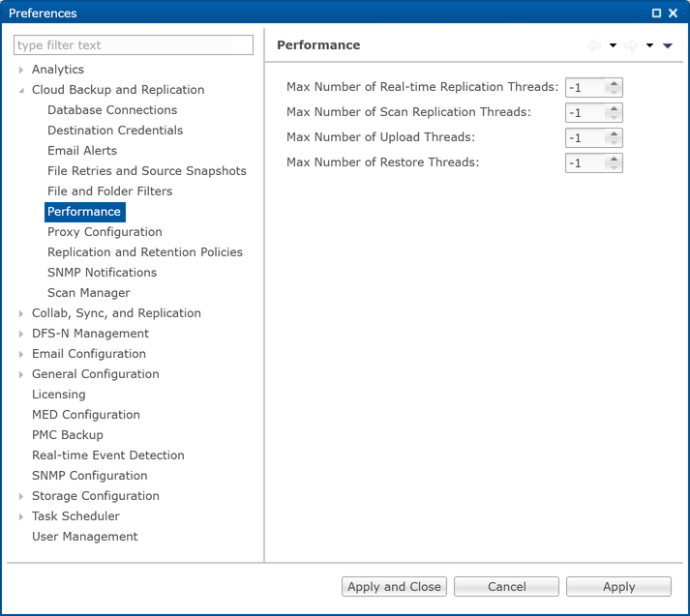Click the Cancel button
The height and width of the screenshot is (616, 690).
pyautogui.click(x=506, y=587)
